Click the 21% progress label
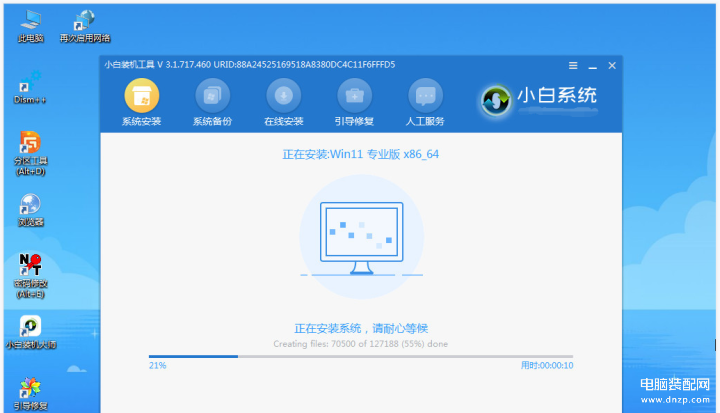The height and width of the screenshot is (413, 720). pos(158,366)
